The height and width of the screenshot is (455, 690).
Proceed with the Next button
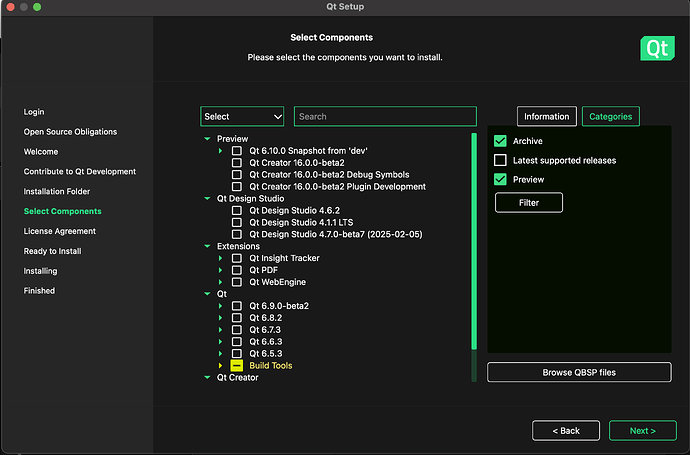(642, 431)
